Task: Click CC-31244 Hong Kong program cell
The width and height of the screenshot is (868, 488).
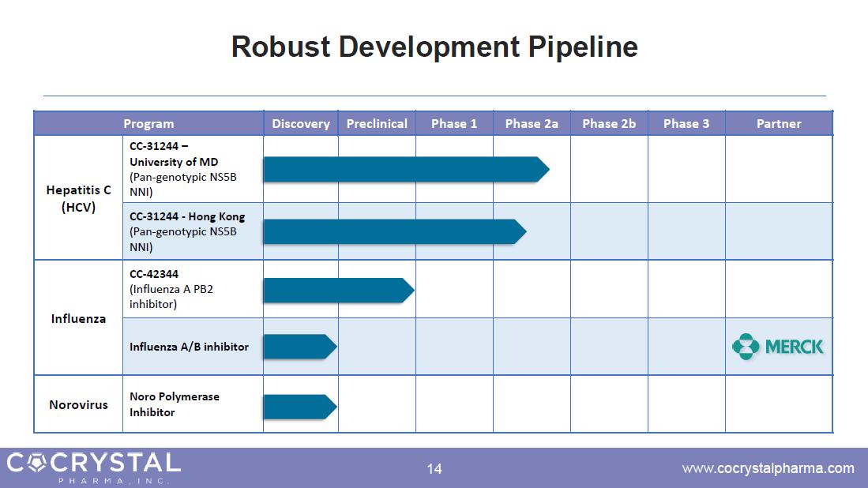Action: (x=193, y=231)
